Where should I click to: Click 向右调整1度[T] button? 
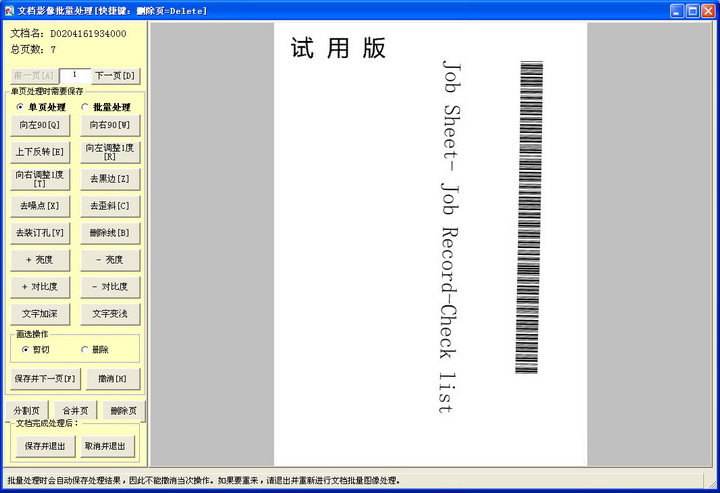point(40,179)
